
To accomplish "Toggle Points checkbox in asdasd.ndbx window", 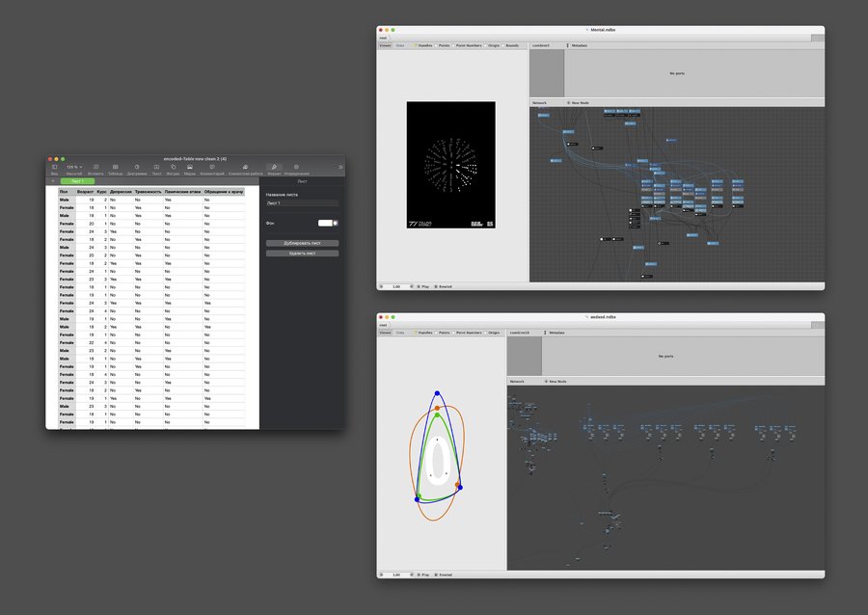I will coord(436,333).
